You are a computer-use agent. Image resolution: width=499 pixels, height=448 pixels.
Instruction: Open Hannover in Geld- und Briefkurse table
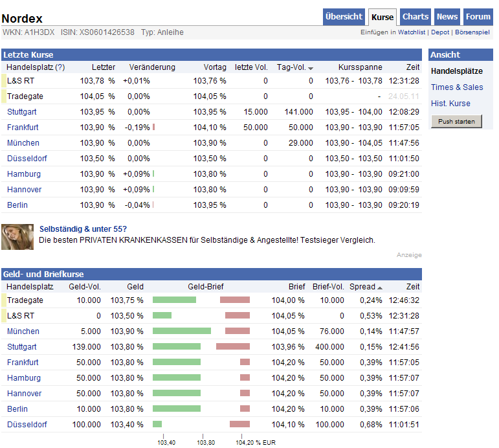24,394
